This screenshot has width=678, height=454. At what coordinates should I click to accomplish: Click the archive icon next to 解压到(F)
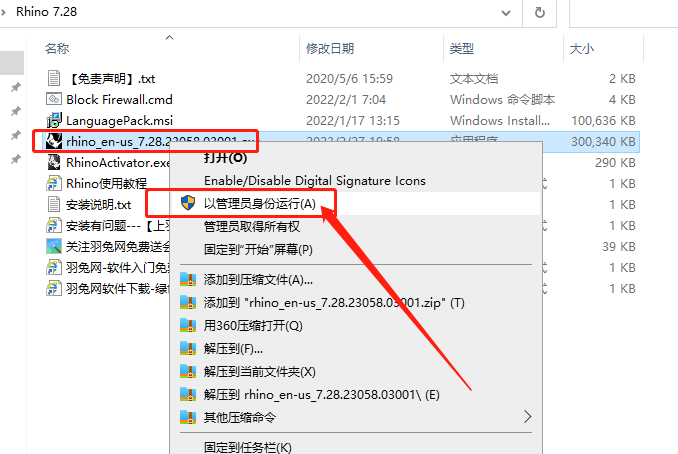pos(188,348)
